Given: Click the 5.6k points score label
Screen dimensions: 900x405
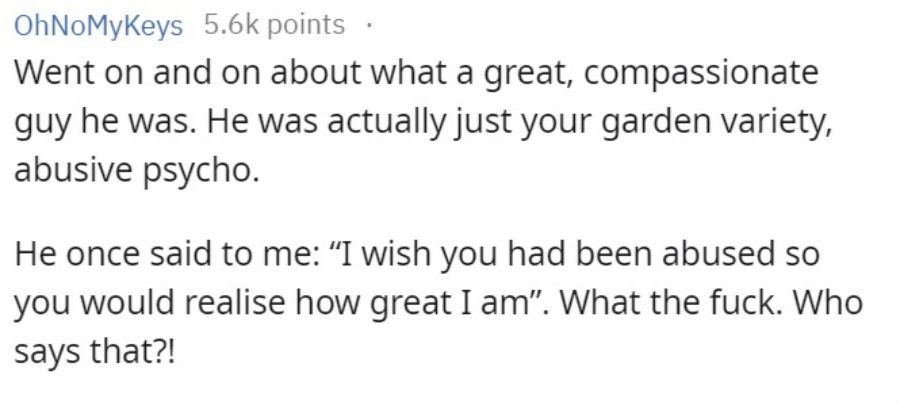Looking at the screenshot, I should click(274, 25).
